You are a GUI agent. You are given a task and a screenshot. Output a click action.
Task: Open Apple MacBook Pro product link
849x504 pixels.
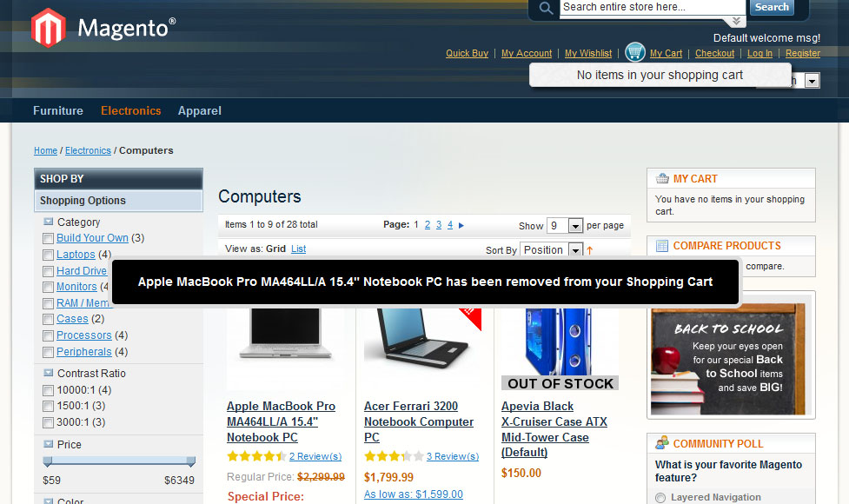pyautogui.click(x=281, y=421)
